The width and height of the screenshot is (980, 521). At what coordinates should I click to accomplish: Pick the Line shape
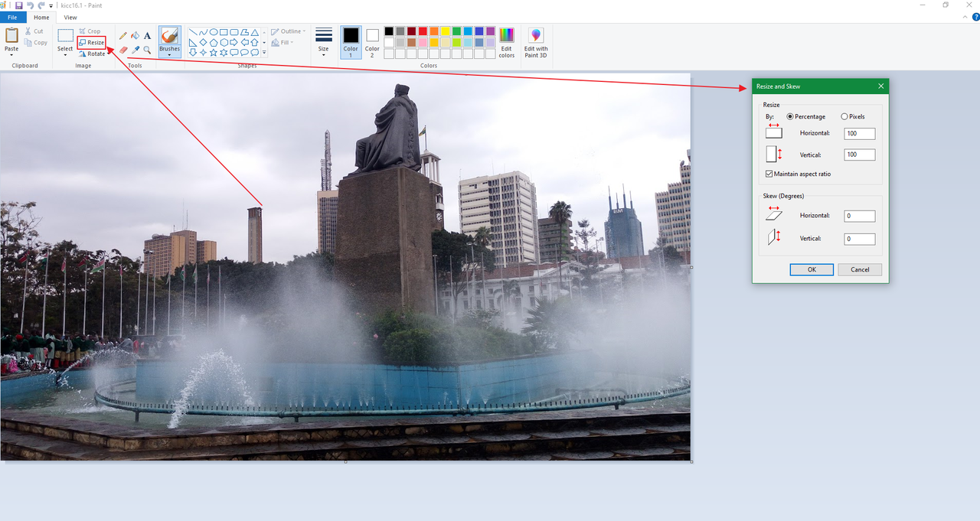pos(193,32)
